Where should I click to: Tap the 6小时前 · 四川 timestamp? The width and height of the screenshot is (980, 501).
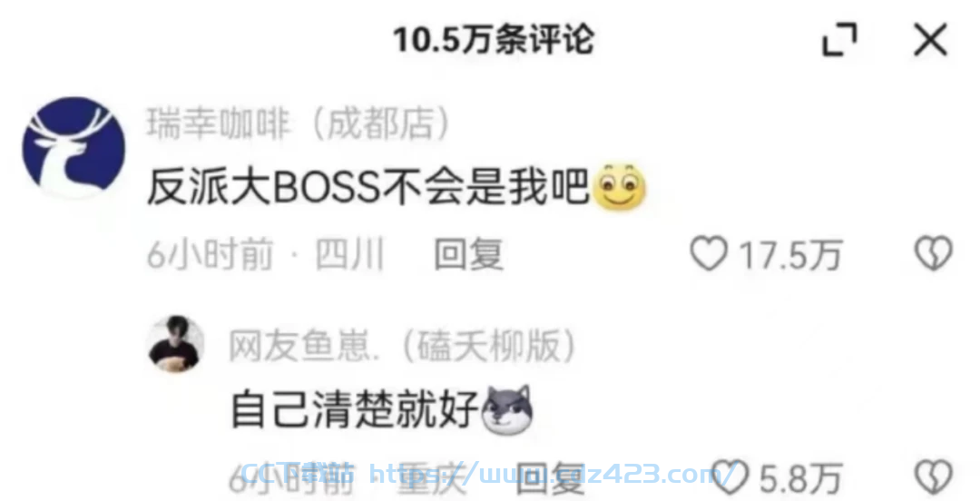[x=265, y=254]
